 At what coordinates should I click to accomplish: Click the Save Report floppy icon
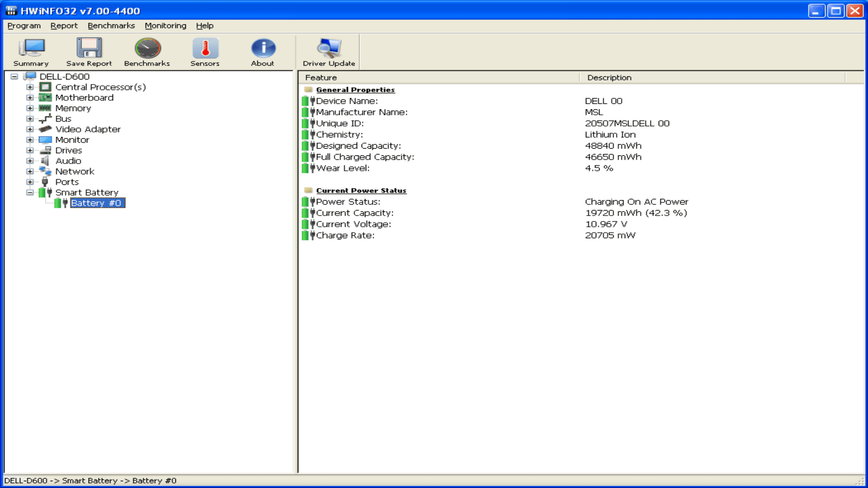click(89, 48)
